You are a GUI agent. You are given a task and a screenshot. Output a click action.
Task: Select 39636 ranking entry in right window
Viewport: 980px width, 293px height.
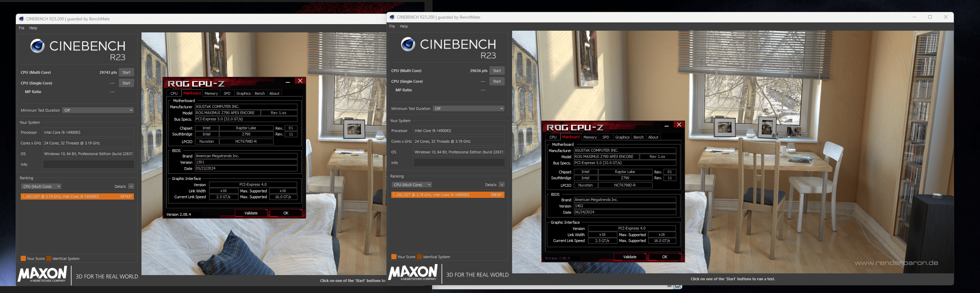click(448, 194)
